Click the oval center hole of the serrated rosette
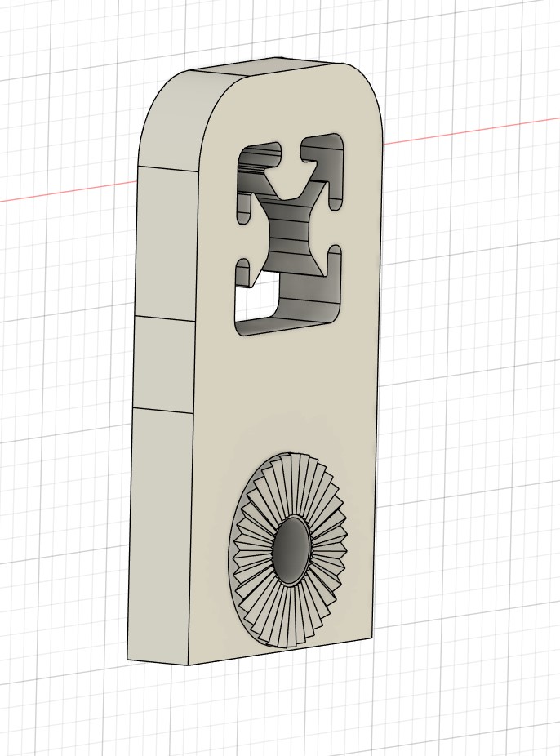Screen dimensions: 560x756 pos(292,549)
